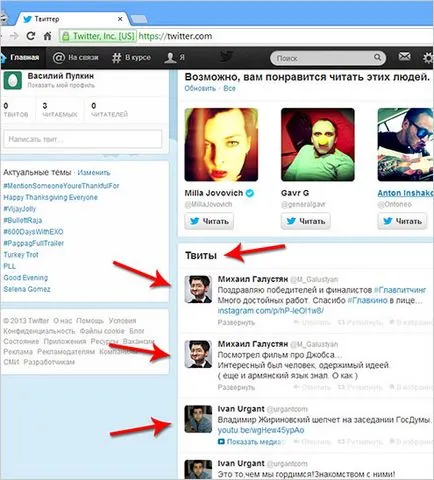Click the browser forward arrow

coord(14,36)
